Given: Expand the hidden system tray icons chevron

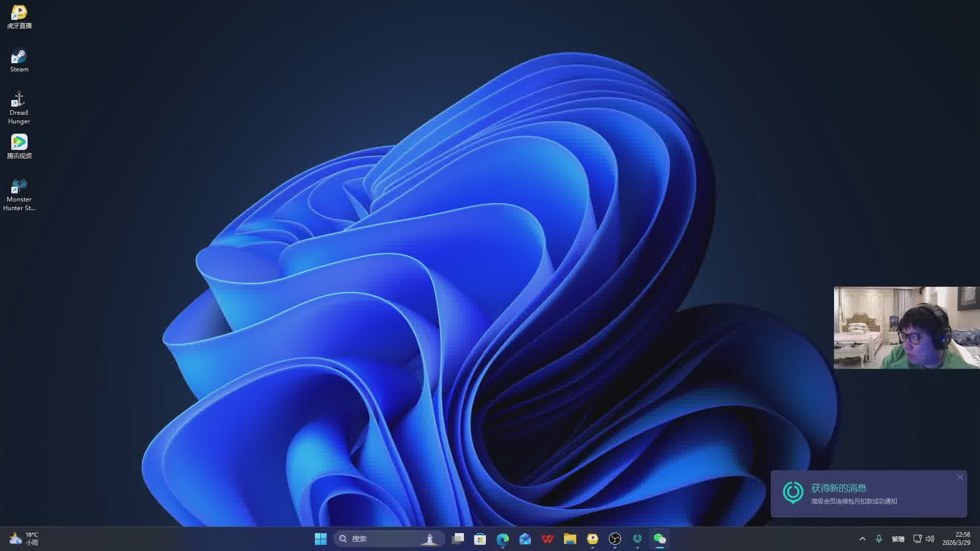Looking at the screenshot, I should pyautogui.click(x=863, y=539).
